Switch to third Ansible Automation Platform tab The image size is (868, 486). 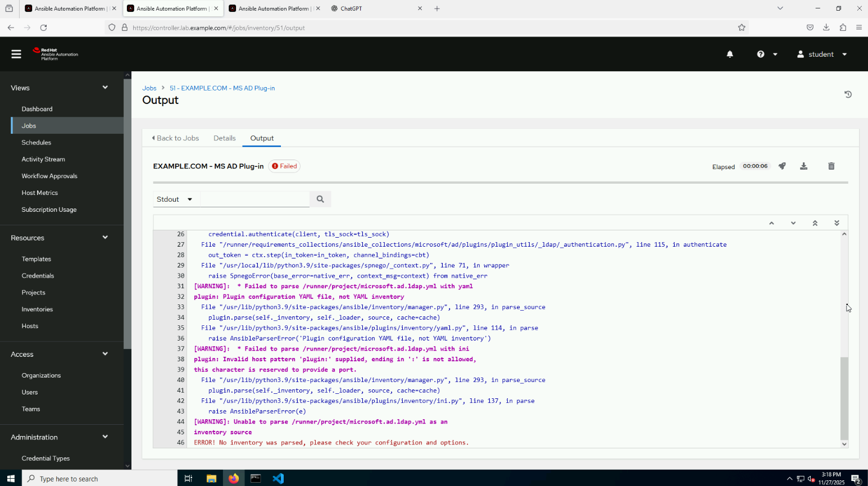coord(275,8)
